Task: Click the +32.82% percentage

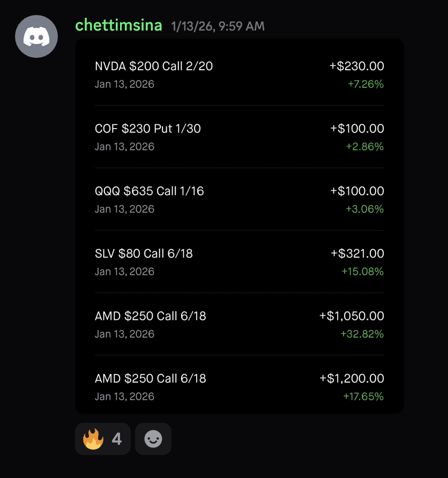Action: tap(362, 334)
